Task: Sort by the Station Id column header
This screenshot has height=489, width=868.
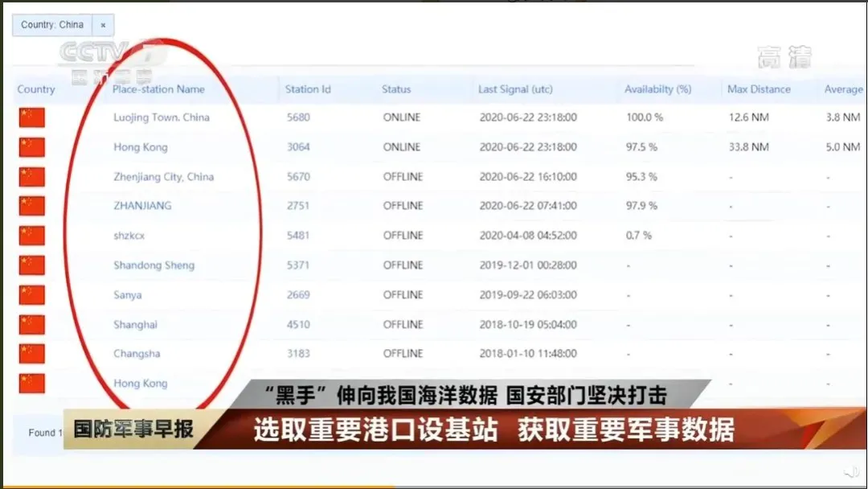Action: coord(308,89)
